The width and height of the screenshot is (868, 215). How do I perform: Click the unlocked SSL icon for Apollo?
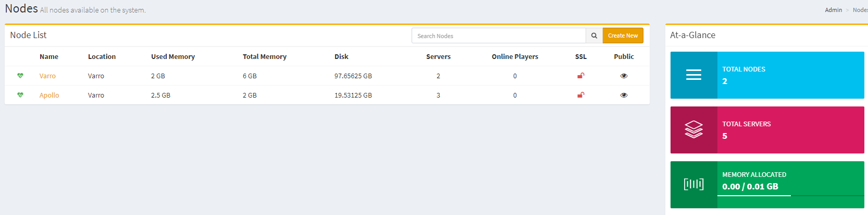[580, 95]
